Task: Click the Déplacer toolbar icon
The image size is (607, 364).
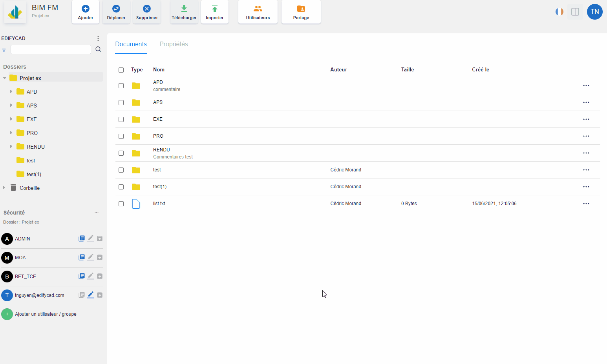Action: tap(116, 9)
